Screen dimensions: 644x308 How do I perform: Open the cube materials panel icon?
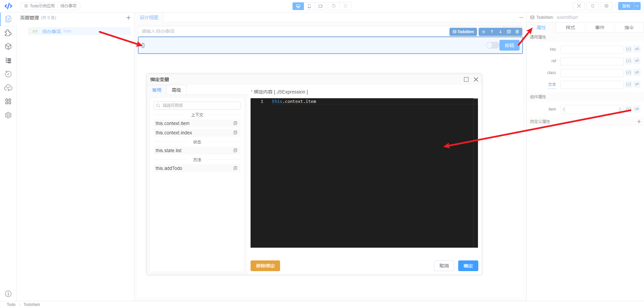[x=8, y=47]
